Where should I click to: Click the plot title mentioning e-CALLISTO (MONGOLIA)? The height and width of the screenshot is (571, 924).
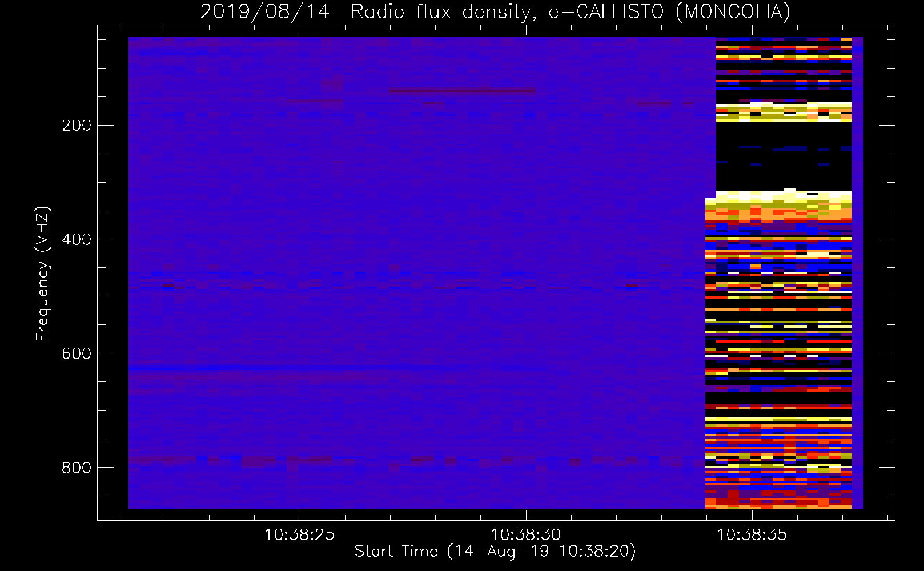495,11
